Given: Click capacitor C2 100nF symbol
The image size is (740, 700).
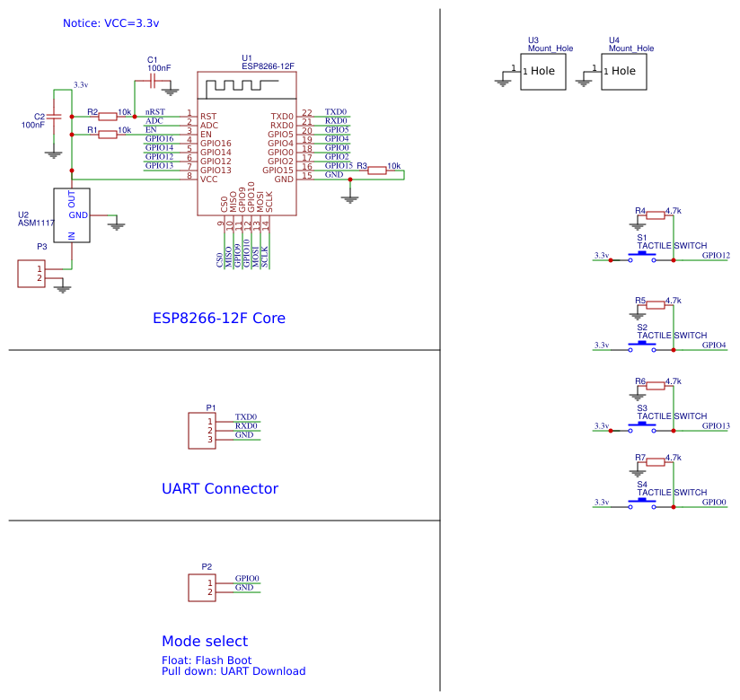Looking at the screenshot, I should [54, 118].
